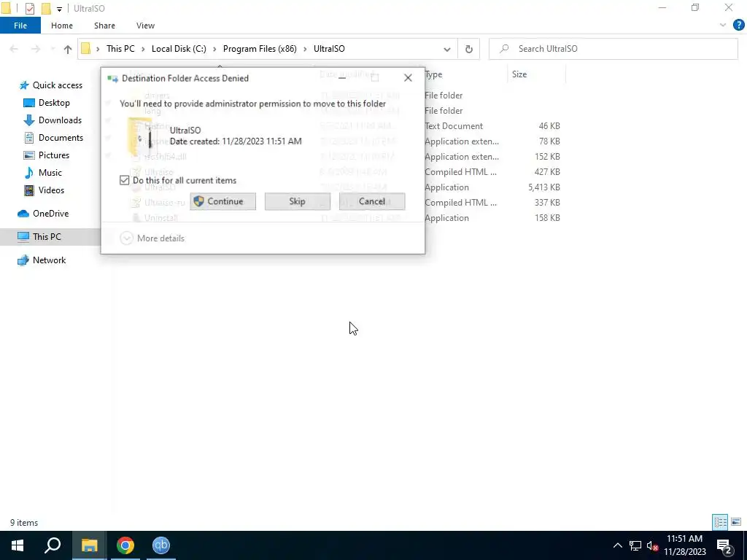Open Help via the question mark icon
Screen dimensions: 747x560
tap(738, 26)
